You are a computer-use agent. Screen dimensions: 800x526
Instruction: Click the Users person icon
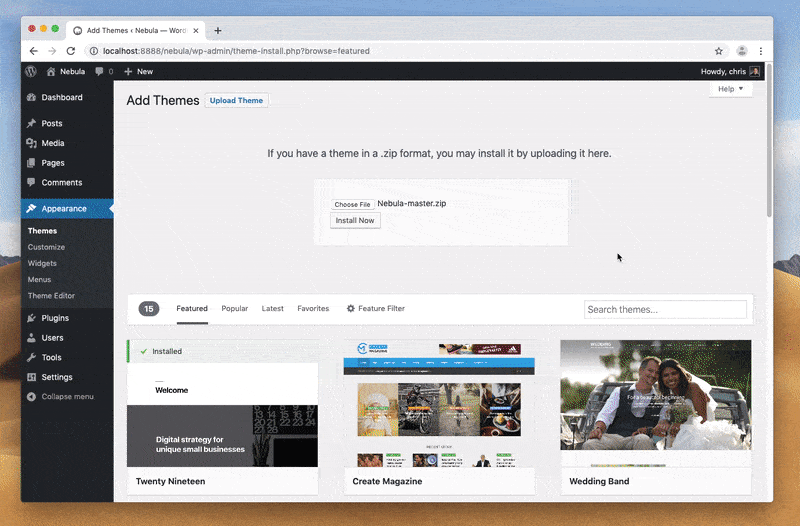click(x=32, y=338)
